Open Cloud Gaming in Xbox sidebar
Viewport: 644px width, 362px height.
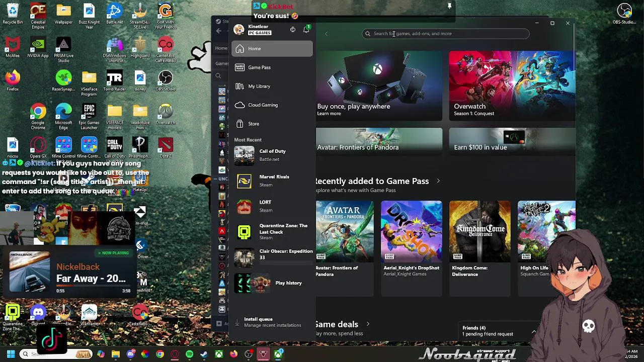coord(272,105)
